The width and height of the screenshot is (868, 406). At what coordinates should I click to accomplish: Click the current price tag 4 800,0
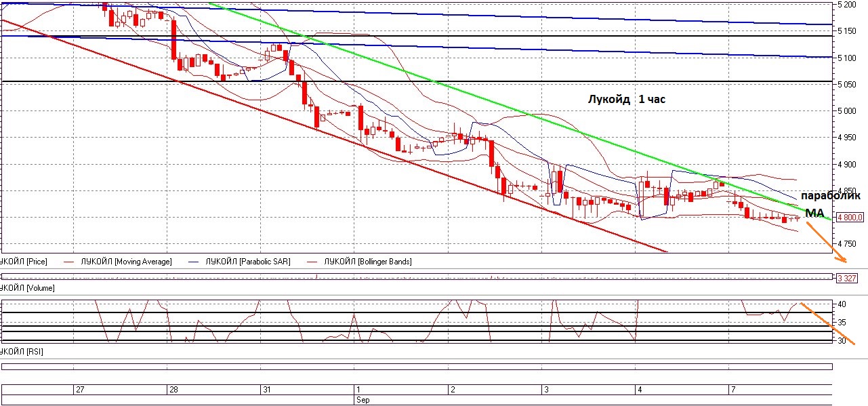pyautogui.click(x=850, y=218)
